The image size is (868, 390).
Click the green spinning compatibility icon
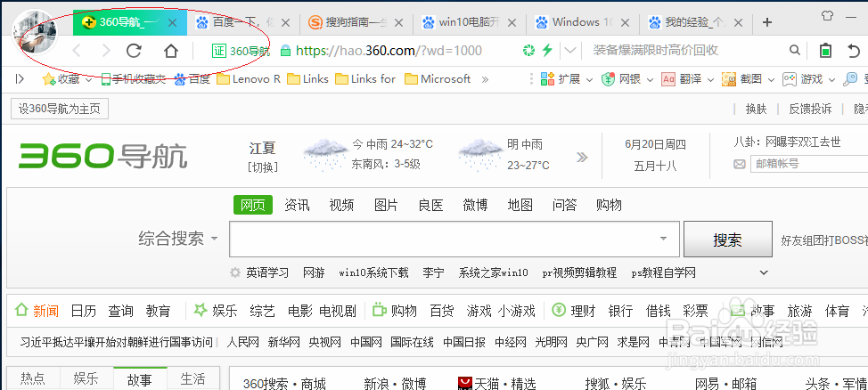click(528, 51)
